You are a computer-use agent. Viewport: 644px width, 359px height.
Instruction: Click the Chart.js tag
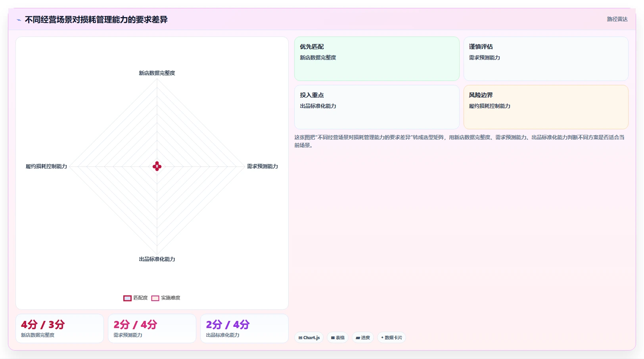coord(309,338)
